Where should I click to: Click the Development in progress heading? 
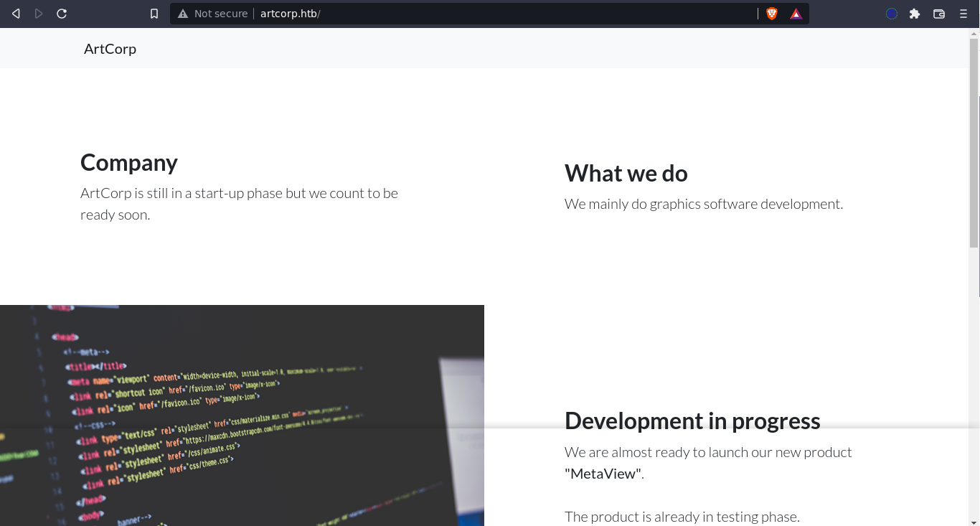point(692,421)
